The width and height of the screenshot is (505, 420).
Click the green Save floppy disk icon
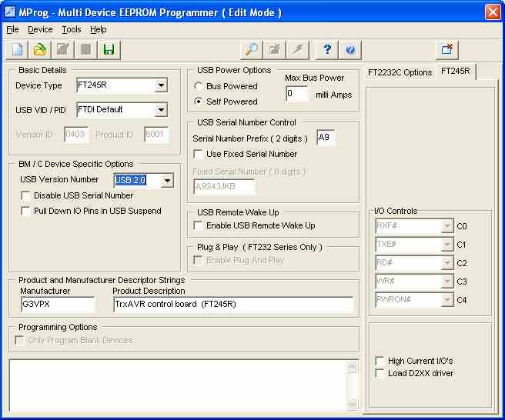pos(109,50)
